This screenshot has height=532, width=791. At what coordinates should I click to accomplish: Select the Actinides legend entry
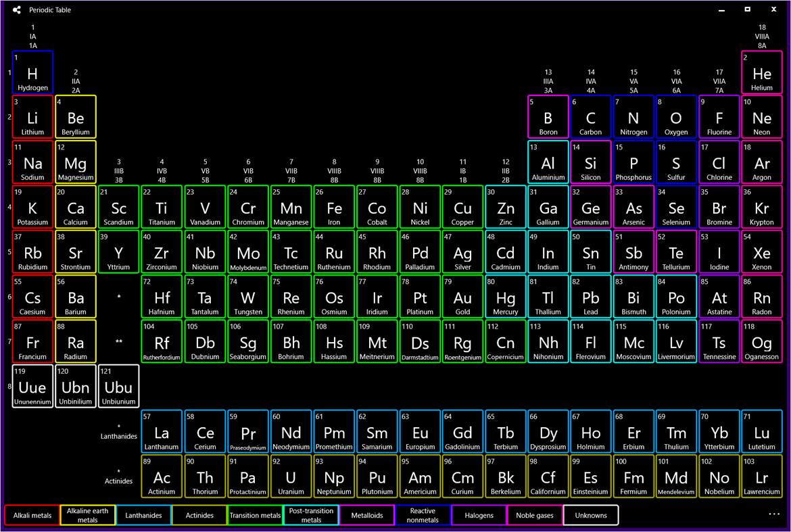click(199, 515)
